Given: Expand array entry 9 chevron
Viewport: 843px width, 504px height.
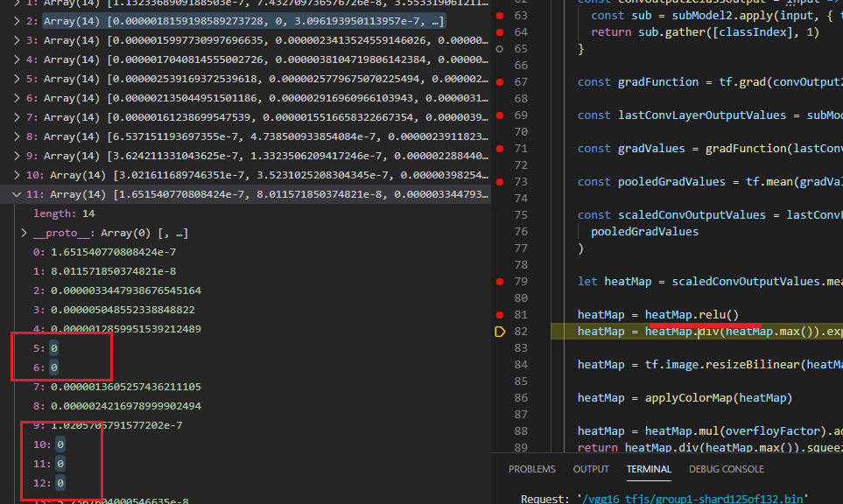Looking at the screenshot, I should (17, 156).
